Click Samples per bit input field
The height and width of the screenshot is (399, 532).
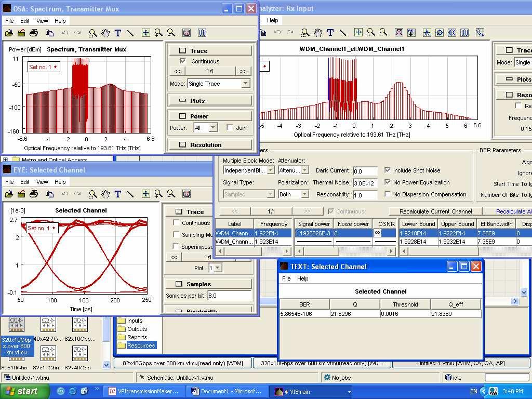click(x=229, y=296)
